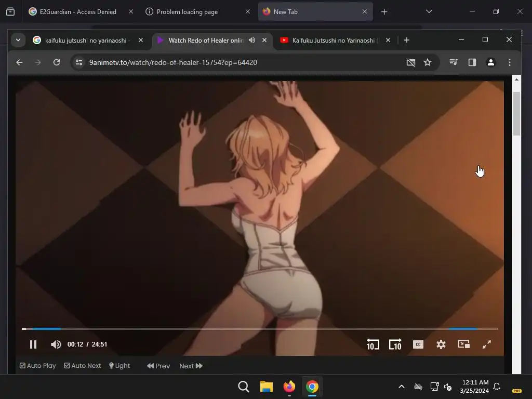Close the Watch Redo of Healer tab
The width and height of the screenshot is (532, 399).
[264, 40]
